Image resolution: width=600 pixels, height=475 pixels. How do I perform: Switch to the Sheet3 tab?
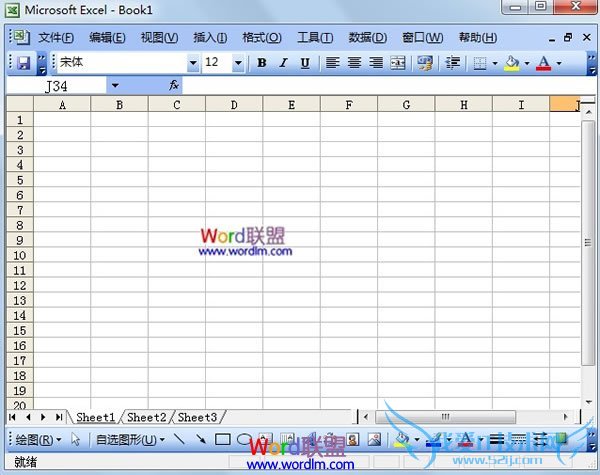[197, 417]
